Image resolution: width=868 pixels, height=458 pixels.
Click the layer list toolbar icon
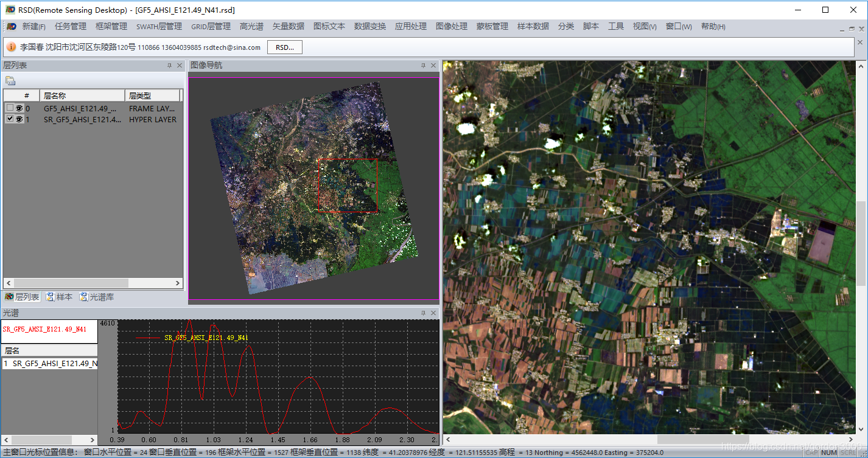pos(10,80)
